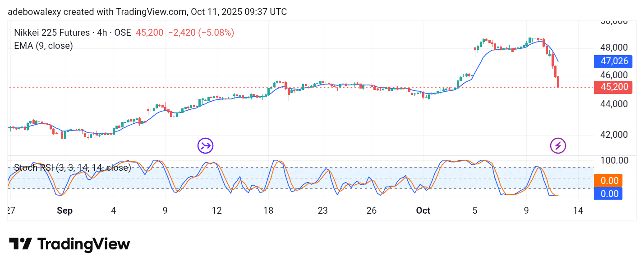Click the Sep label on time axis
The width and height of the screenshot is (644, 267).
(x=65, y=211)
